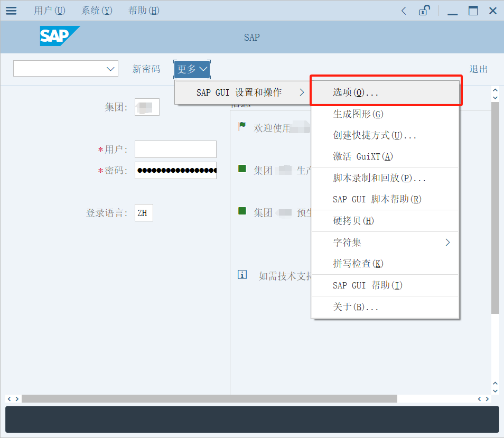504x438 pixels.
Task: Click the 集团 input field
Action: pyautogui.click(x=147, y=107)
